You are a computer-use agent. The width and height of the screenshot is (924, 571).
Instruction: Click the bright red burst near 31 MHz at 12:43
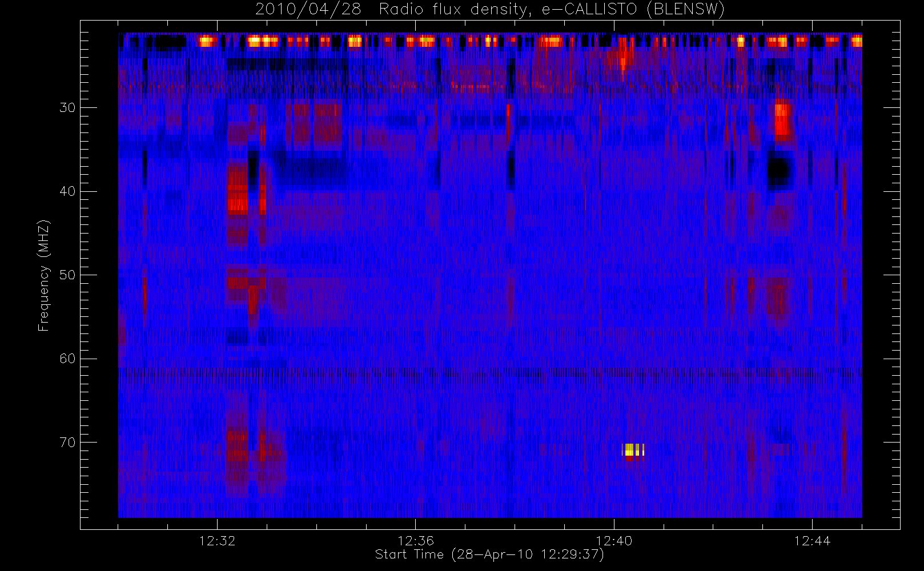[782, 120]
